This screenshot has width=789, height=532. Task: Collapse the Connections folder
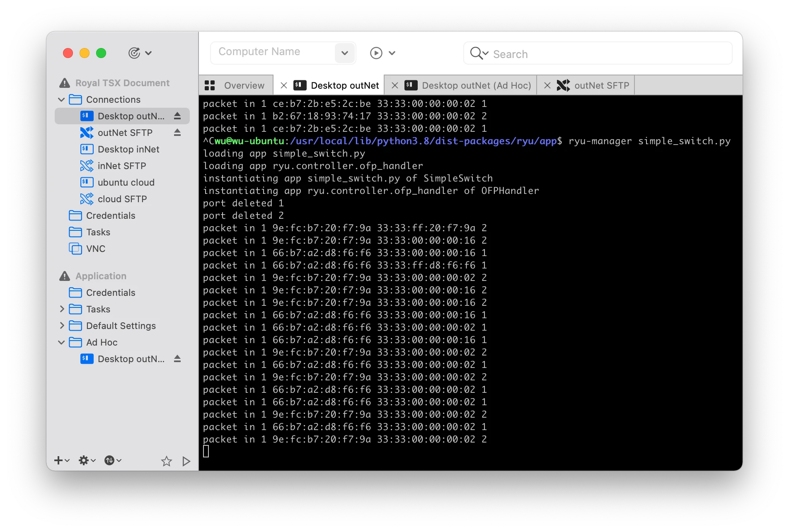pyautogui.click(x=61, y=99)
